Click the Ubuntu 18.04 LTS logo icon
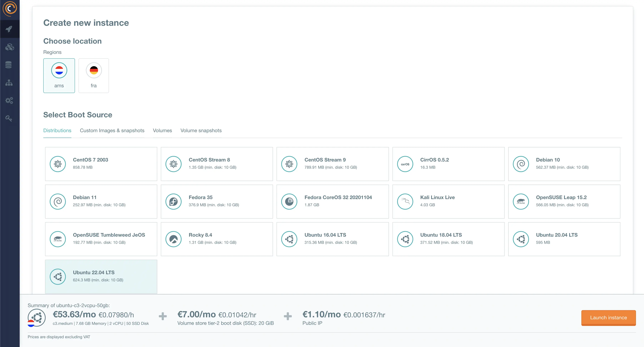The width and height of the screenshot is (644, 347). click(405, 239)
